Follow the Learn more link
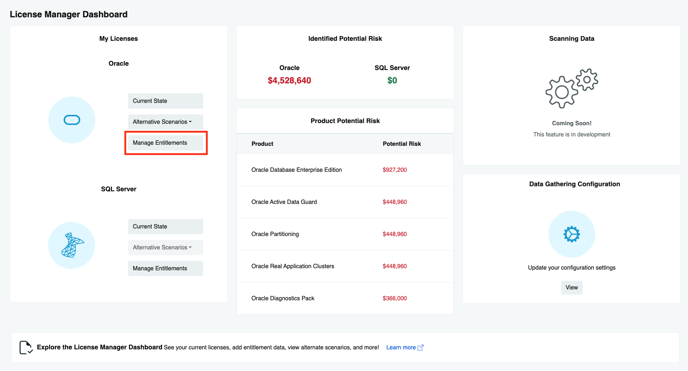 click(x=401, y=347)
